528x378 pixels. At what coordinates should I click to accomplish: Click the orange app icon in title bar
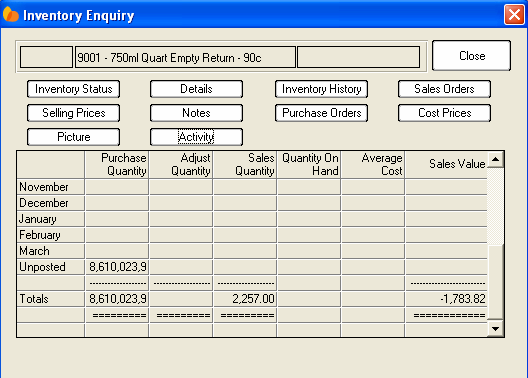pyautogui.click(x=10, y=14)
